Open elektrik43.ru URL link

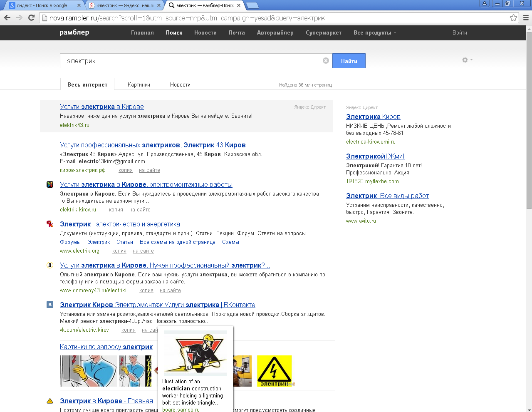74,125
